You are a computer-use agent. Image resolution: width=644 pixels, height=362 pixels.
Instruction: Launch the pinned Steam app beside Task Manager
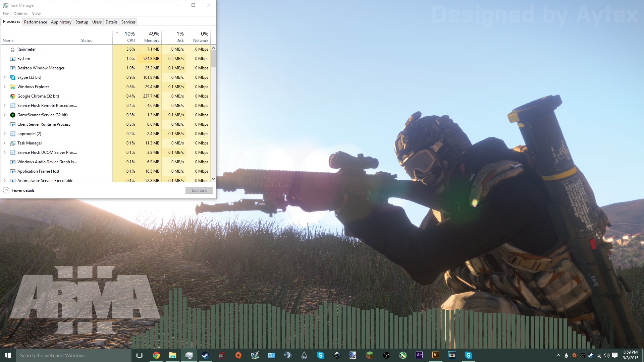tap(206, 355)
